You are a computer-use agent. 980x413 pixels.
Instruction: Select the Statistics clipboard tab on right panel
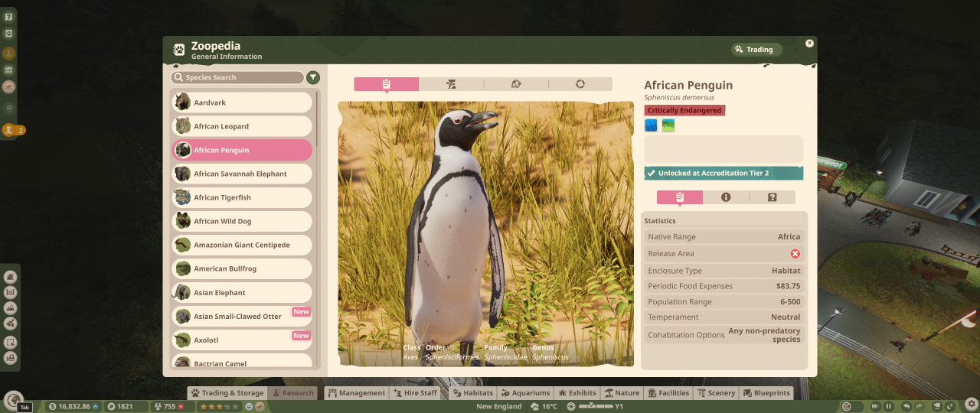(x=680, y=197)
